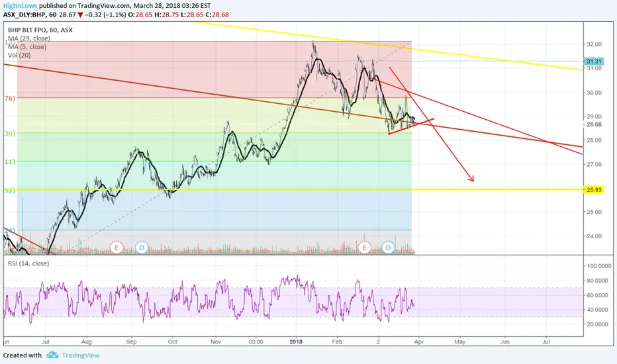Click the Nov label on time axis

coord(215,341)
